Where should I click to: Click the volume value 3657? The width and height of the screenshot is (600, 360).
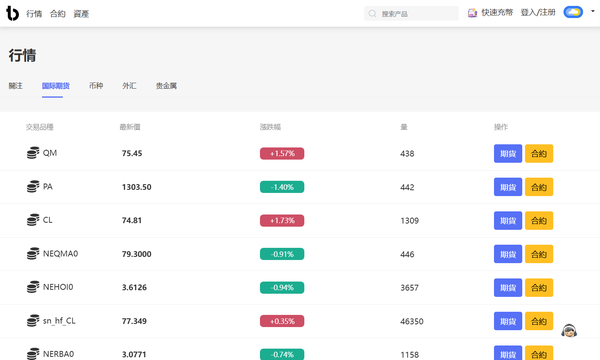click(409, 288)
